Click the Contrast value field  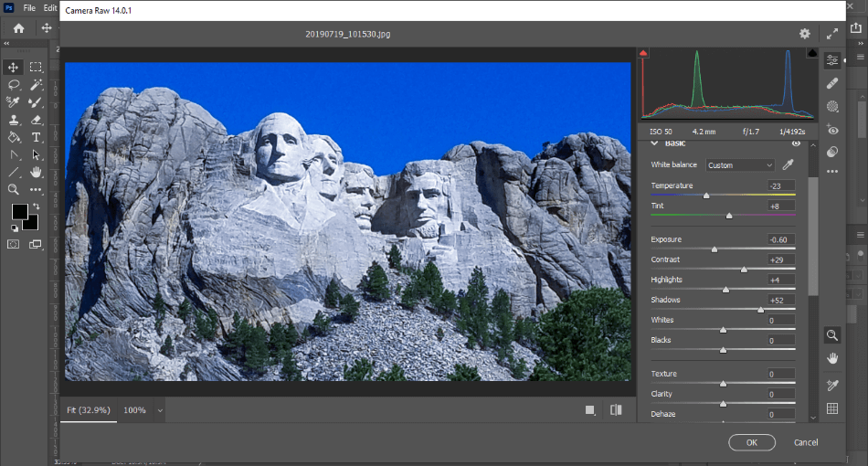781,259
